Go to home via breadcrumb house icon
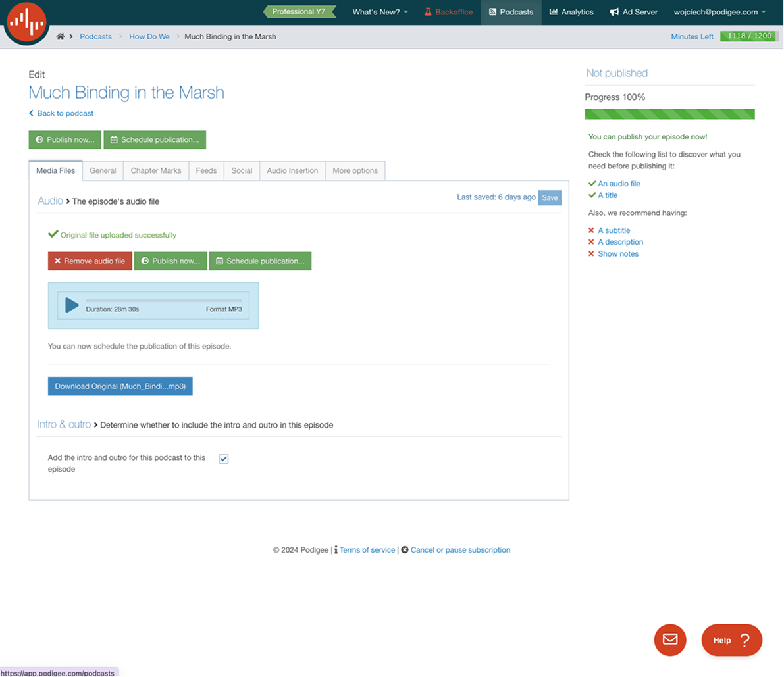The width and height of the screenshot is (784, 677). (x=61, y=36)
